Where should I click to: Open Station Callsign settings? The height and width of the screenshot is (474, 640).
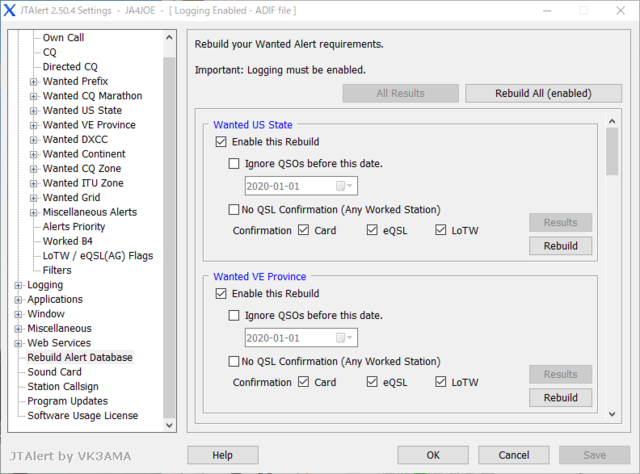[63, 386]
